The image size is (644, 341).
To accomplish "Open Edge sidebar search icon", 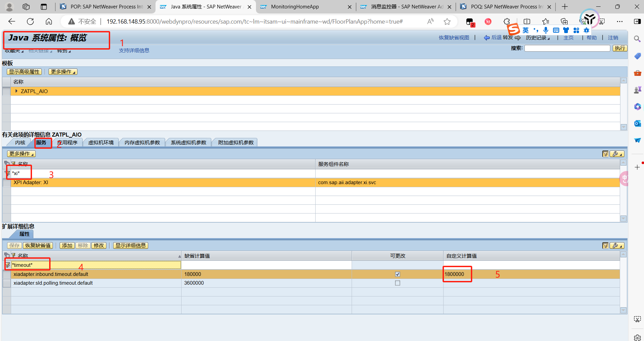I will coord(637,39).
